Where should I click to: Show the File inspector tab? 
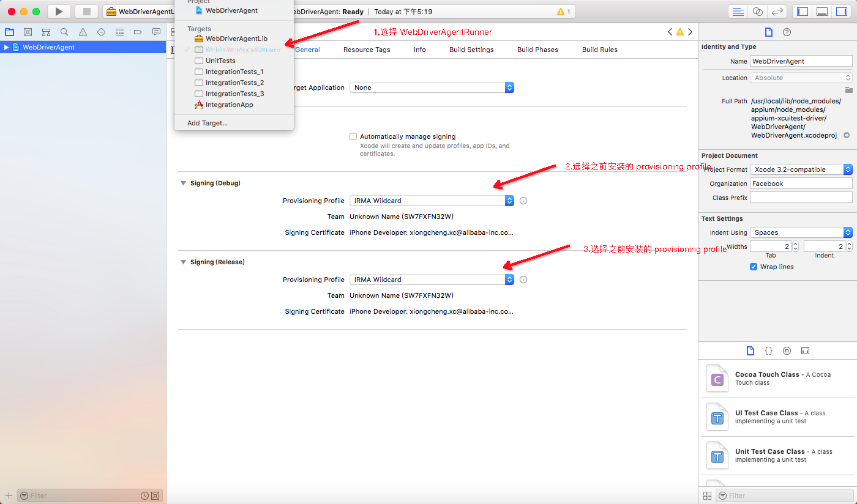tap(769, 32)
